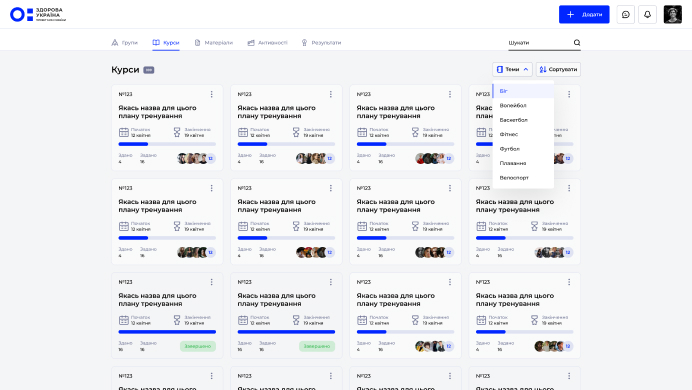Click the 12 count bubble, third card third row

pyautogui.click(x=449, y=346)
